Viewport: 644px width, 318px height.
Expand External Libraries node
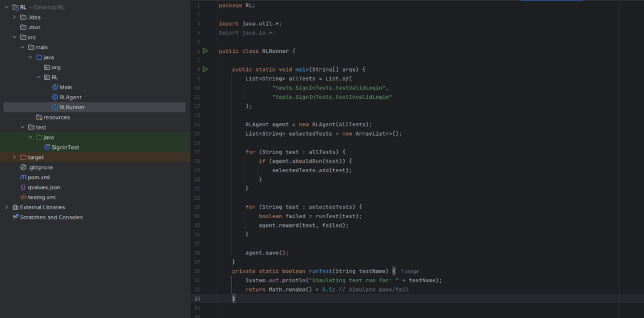[x=7, y=207]
